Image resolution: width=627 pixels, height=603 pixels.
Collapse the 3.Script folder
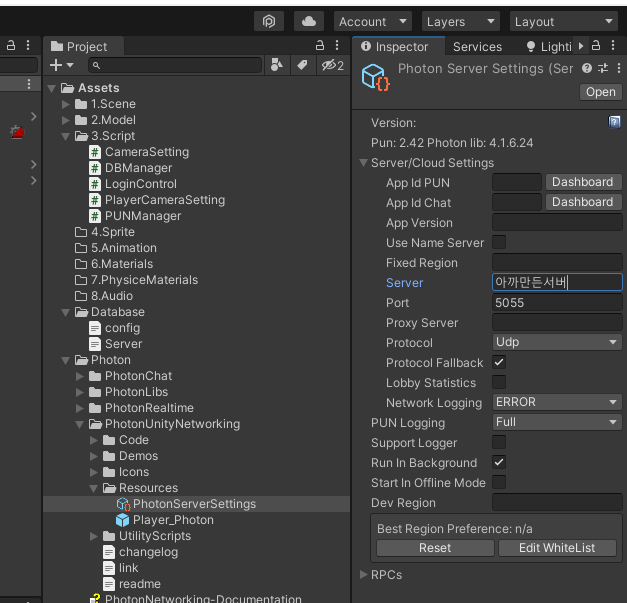click(66, 136)
